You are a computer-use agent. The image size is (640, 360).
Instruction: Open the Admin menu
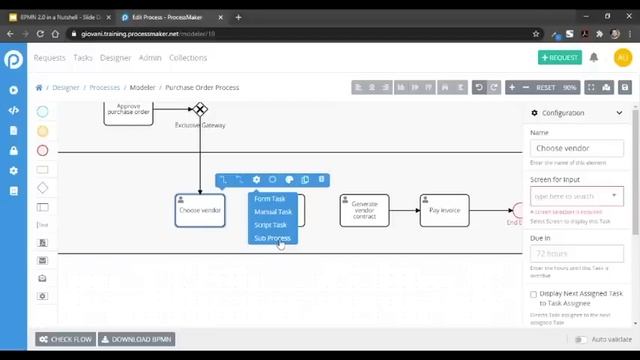[150, 58]
